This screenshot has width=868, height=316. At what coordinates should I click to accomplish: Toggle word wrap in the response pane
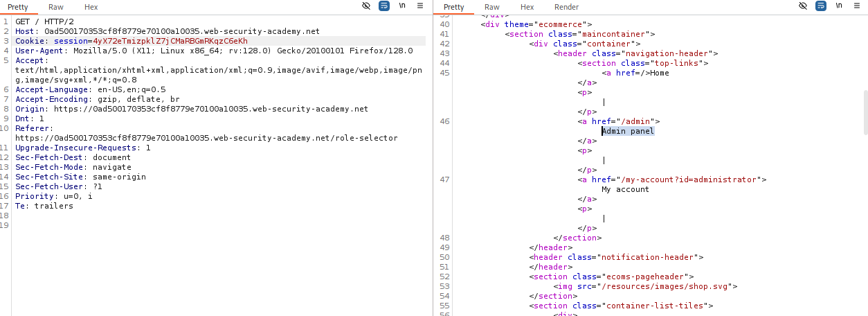821,6
